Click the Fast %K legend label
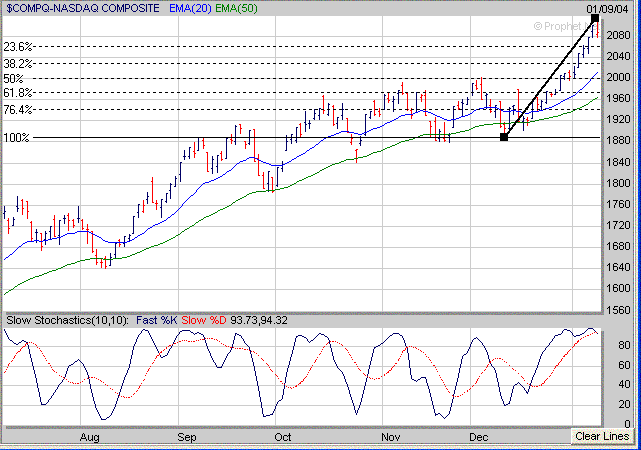 (157, 320)
